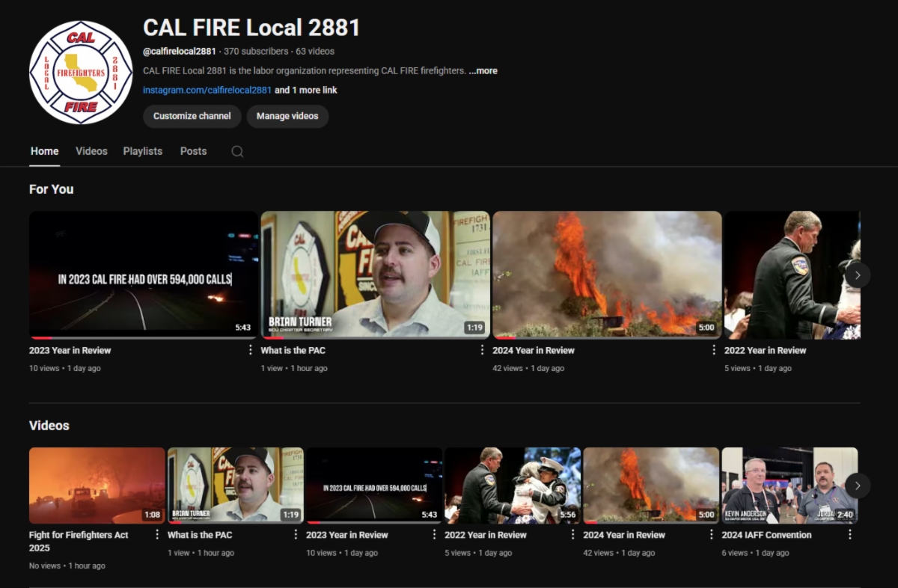
Task: Click the CAL FIRE Local 2881 channel avatar
Action: 81,73
